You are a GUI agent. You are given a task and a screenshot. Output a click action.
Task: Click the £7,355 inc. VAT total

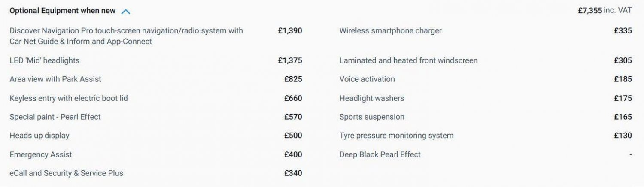tap(605, 11)
